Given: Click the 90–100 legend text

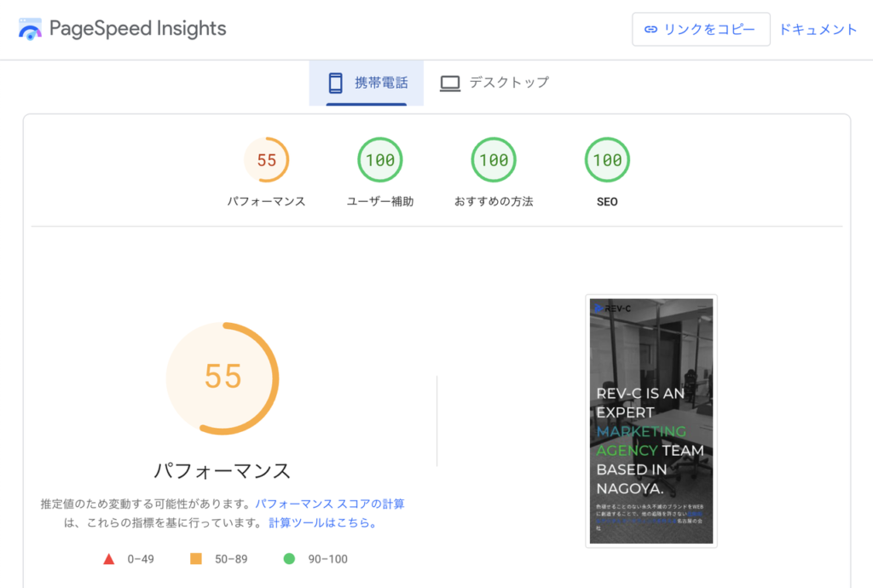Looking at the screenshot, I should (x=328, y=559).
